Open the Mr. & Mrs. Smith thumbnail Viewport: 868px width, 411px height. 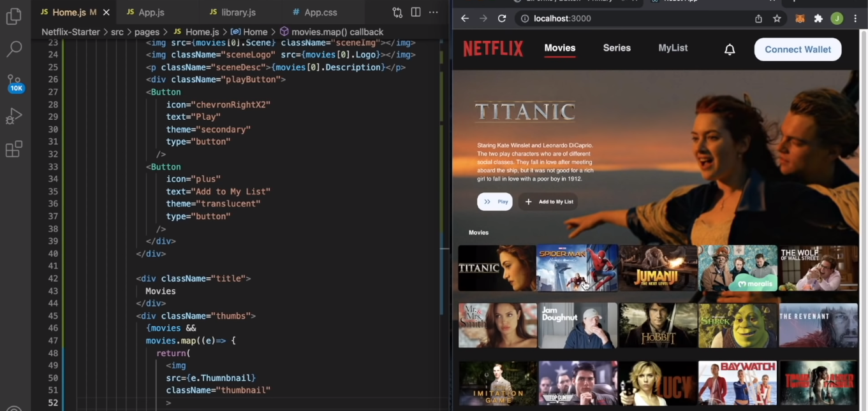point(497,325)
